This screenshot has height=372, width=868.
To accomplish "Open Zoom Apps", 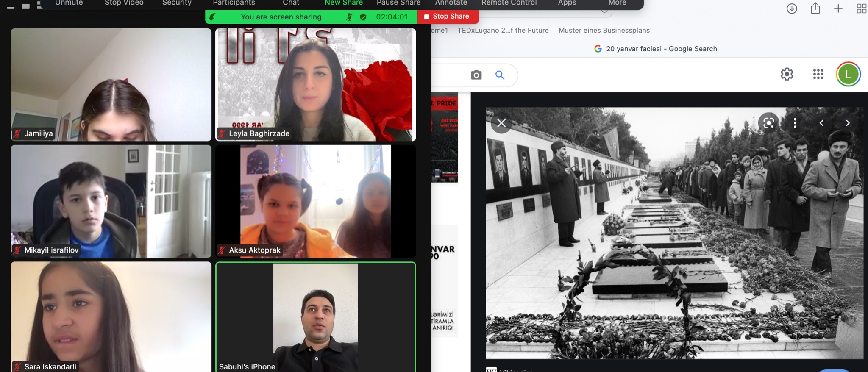I will click(567, 3).
